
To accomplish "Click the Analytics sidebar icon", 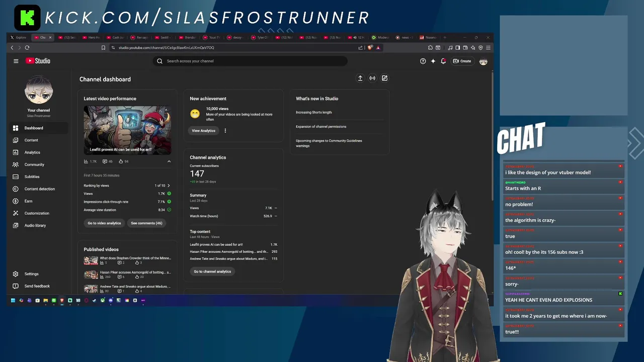I will 16,152.
